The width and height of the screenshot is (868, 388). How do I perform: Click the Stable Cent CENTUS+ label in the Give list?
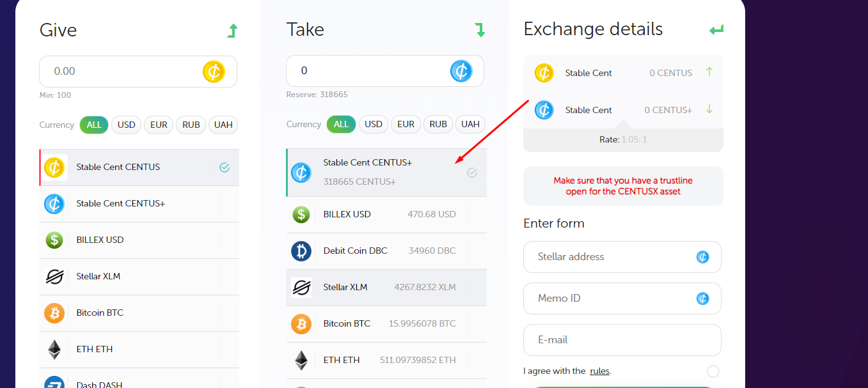pos(120,203)
